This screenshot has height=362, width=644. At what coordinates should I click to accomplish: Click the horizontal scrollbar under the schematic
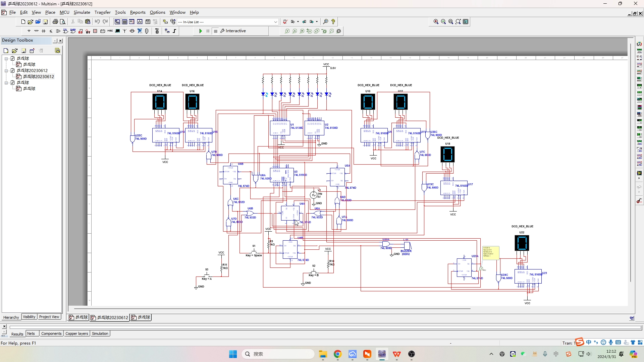(272, 308)
